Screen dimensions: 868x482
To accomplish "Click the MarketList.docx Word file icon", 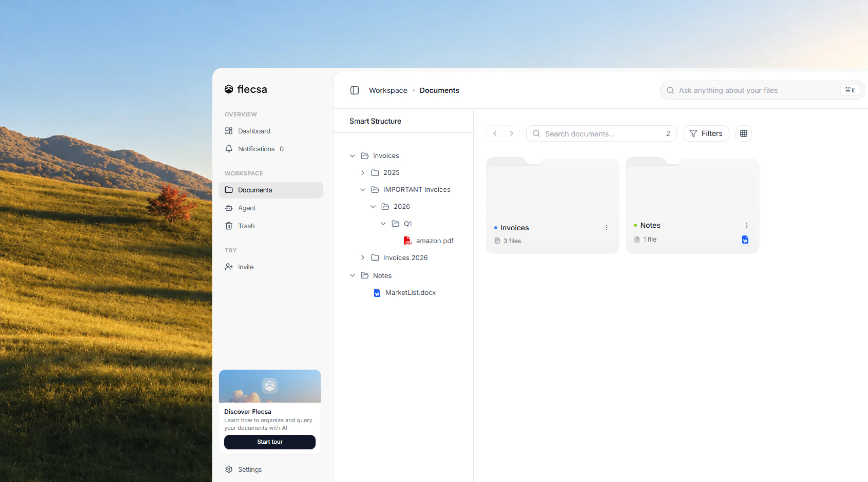I will coord(377,293).
